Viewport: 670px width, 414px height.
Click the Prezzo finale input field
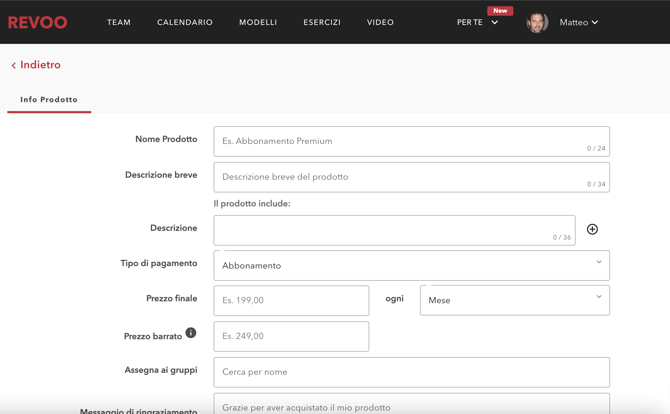[291, 300]
